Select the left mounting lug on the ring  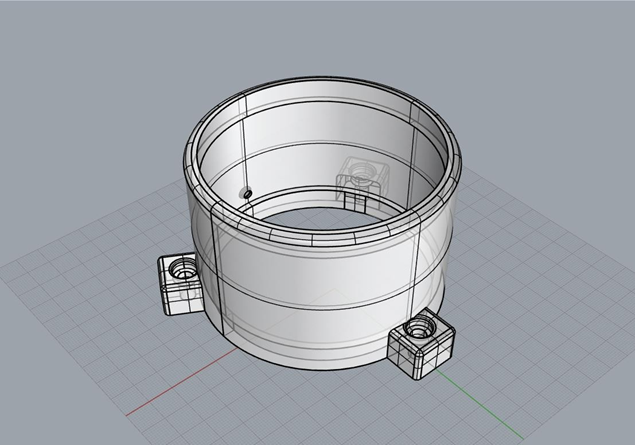(x=181, y=283)
